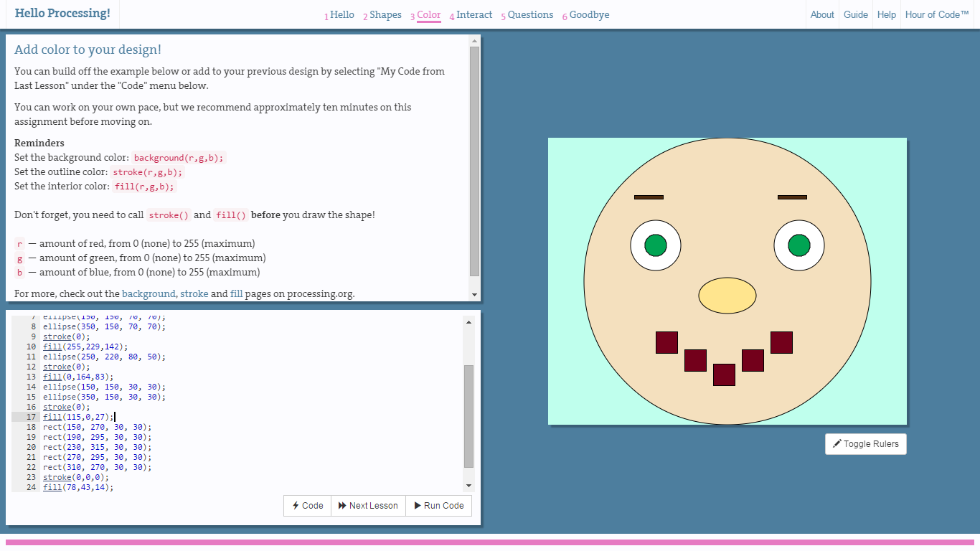Return to lesson 1 Hello

339,14
